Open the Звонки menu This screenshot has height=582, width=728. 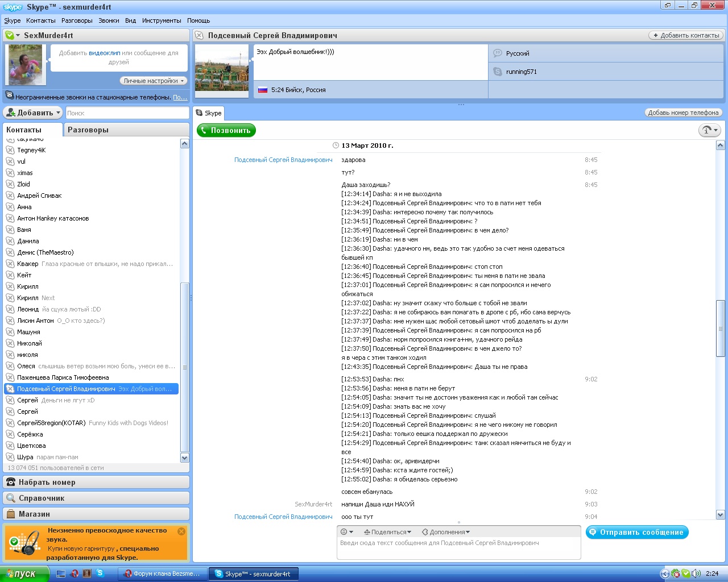tap(109, 20)
